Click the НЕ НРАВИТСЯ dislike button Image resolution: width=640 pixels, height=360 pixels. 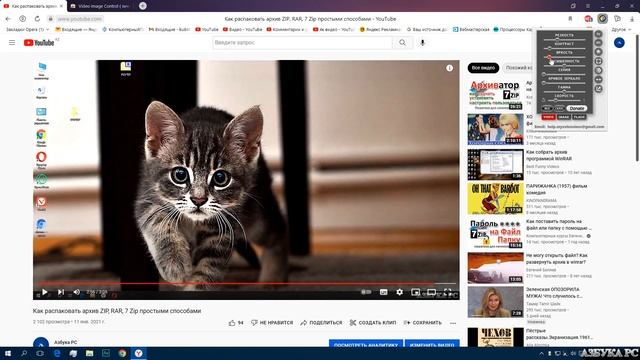coord(272,322)
